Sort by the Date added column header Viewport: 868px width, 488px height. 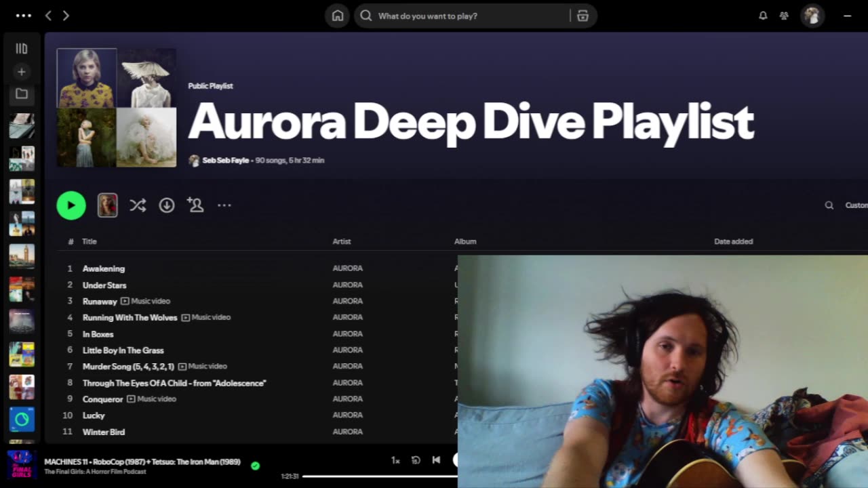[733, 241]
